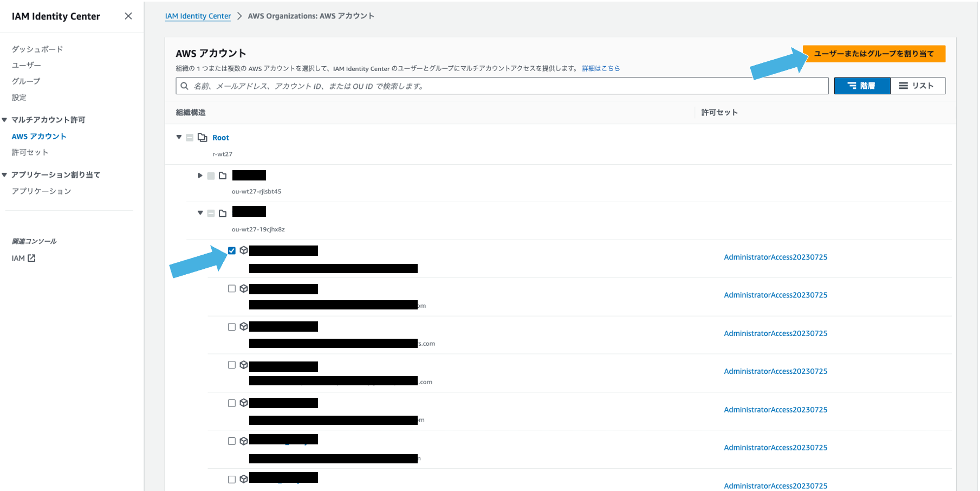Click ユーザーまたはグループを割り当て button
The image size is (980, 491).
point(874,54)
